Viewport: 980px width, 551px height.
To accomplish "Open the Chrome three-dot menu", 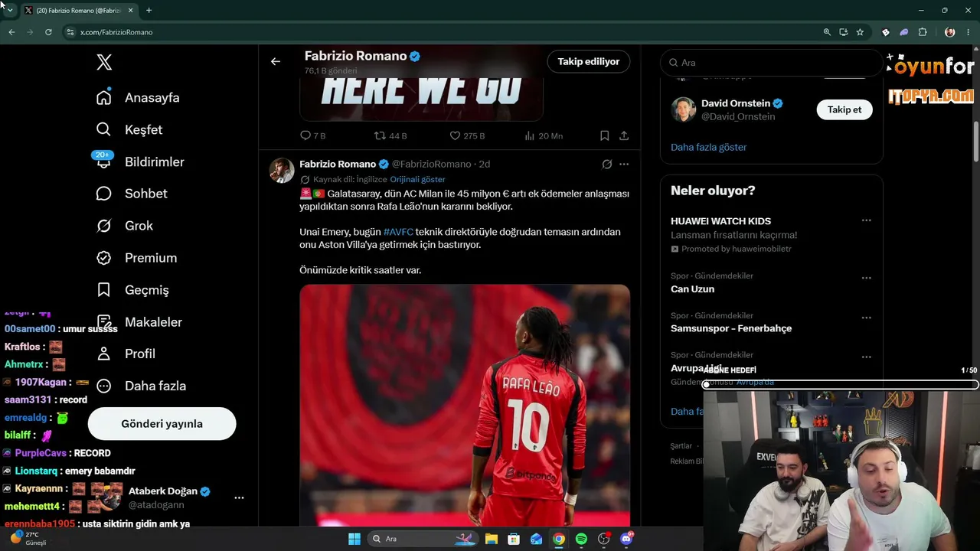I will [969, 32].
